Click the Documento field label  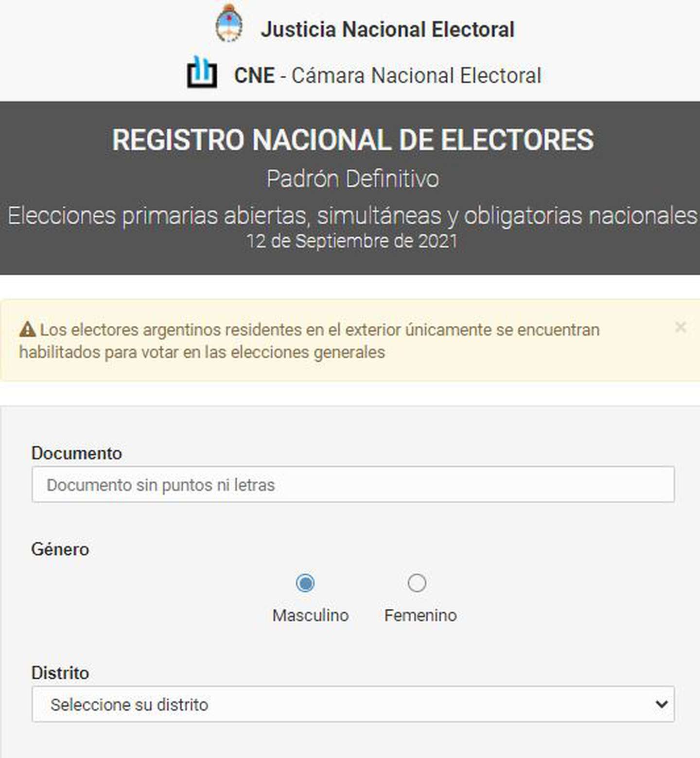76,453
